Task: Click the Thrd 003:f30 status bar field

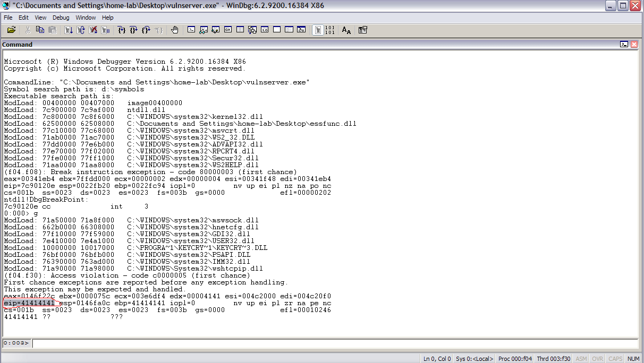Action: (x=554, y=359)
